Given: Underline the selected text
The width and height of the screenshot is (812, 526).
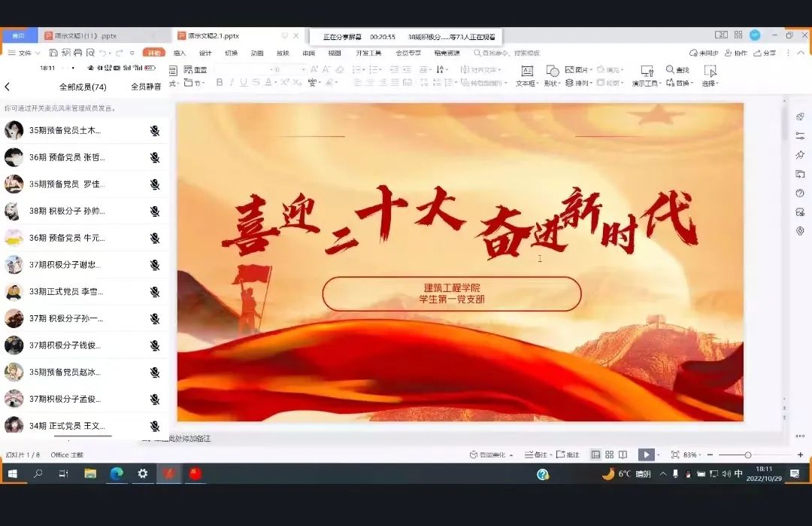Looking at the screenshot, I should [x=244, y=82].
